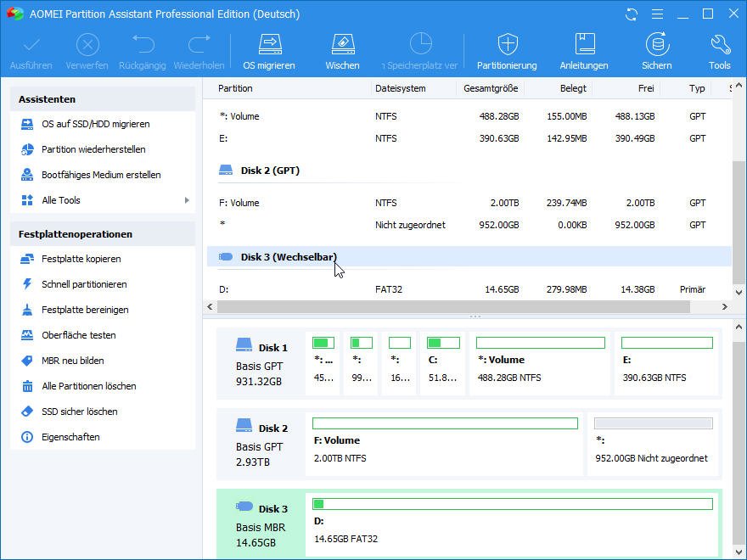Open the Tools wrench icon
The width and height of the screenshot is (747, 560).
tap(719, 45)
